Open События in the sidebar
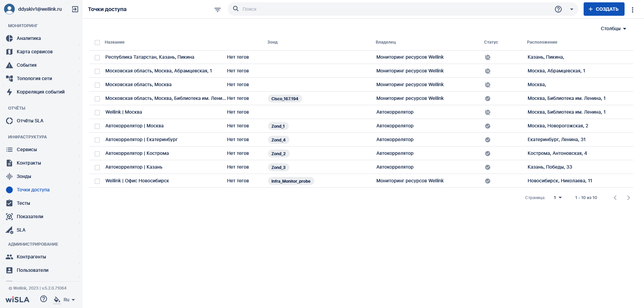The height and width of the screenshot is (308, 644). click(x=41, y=65)
